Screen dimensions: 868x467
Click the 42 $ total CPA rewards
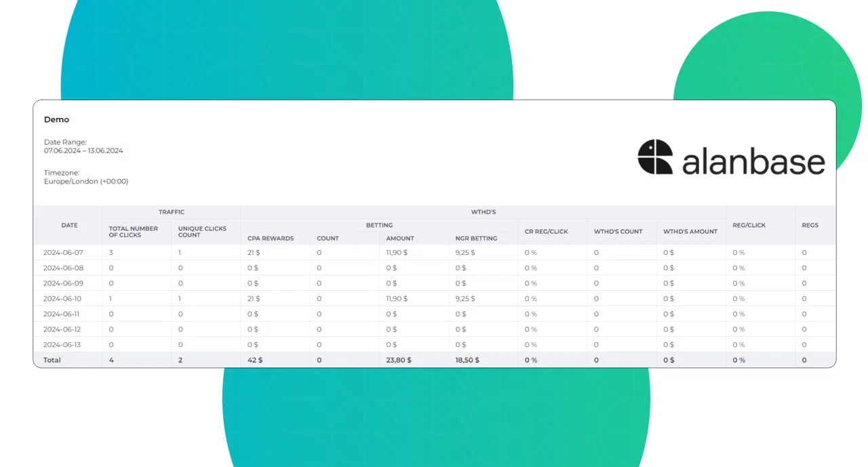pyautogui.click(x=255, y=361)
